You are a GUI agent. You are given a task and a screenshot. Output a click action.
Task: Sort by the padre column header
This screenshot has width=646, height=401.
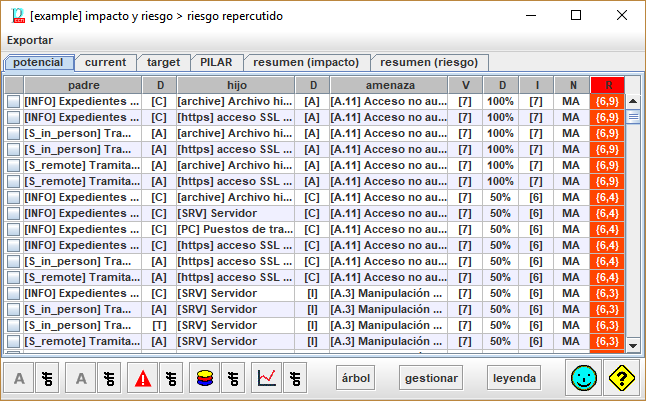[83, 85]
